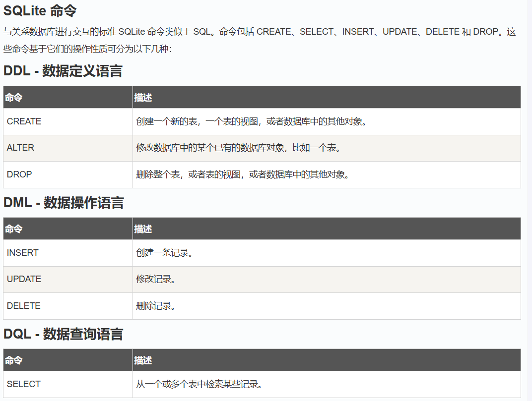This screenshot has width=532, height=401.
Task: Click the 修改记录 description cell
Action: click(x=156, y=279)
